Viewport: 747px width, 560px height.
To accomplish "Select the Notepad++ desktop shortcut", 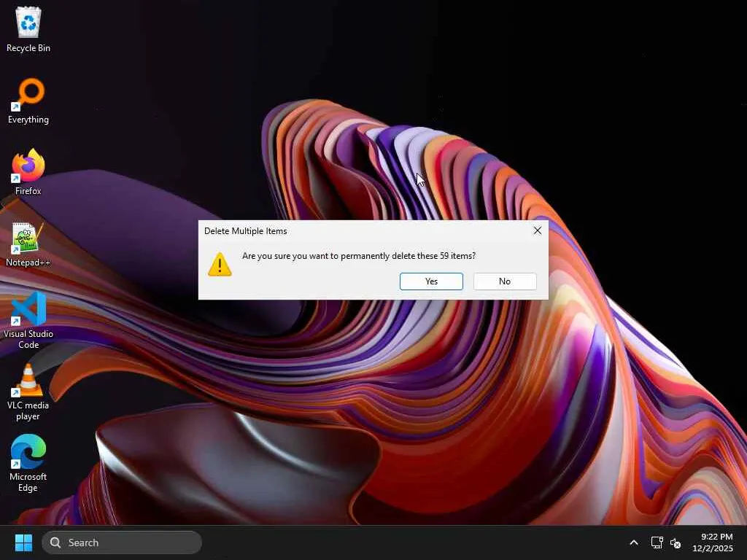I will pos(28,244).
